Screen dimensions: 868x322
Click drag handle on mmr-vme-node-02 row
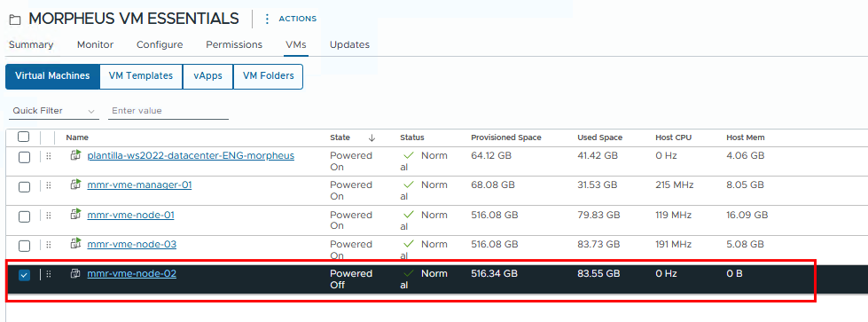click(x=48, y=274)
